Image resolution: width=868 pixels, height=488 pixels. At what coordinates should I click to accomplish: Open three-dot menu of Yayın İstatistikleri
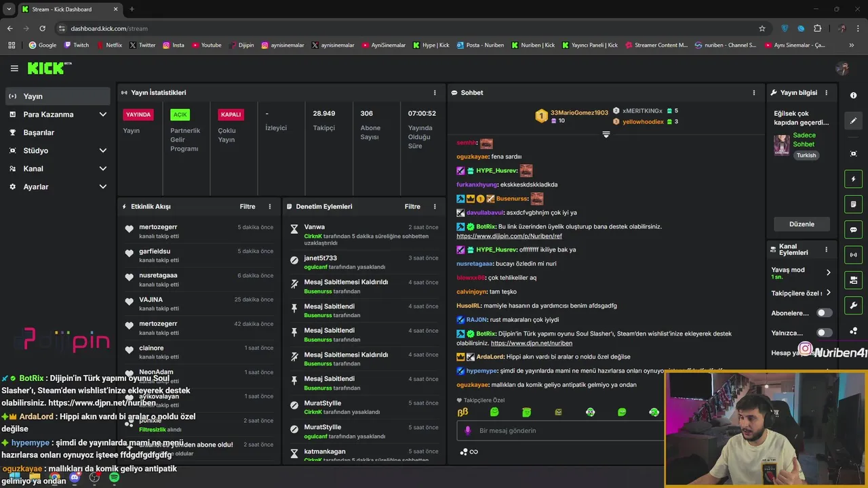pos(435,93)
